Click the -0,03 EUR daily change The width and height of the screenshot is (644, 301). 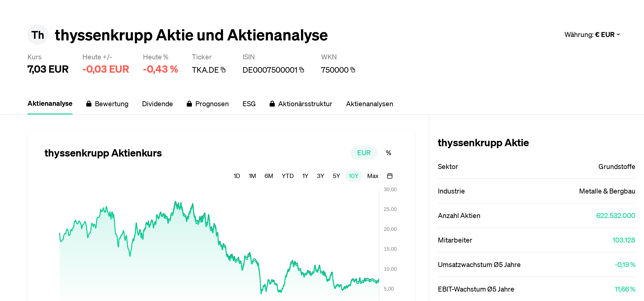106,69
